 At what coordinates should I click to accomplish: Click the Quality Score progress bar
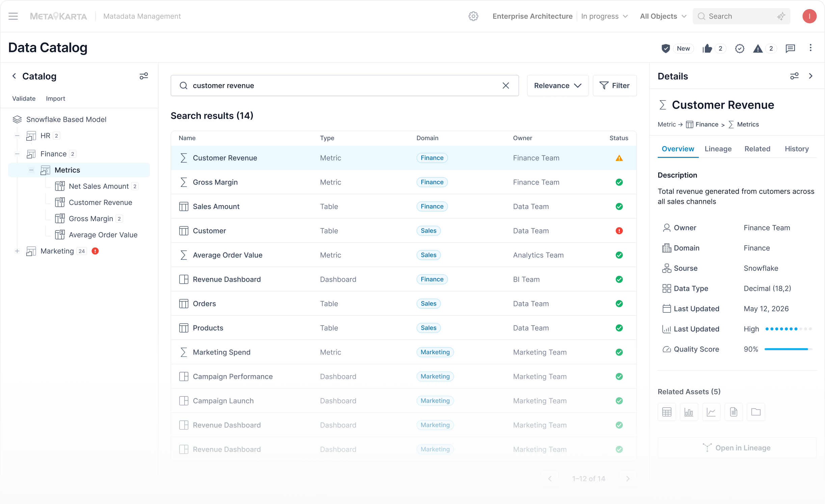(x=788, y=349)
